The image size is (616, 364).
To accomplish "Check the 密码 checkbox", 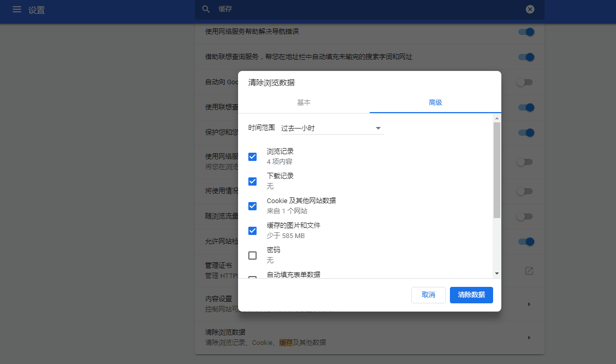I will tap(252, 255).
